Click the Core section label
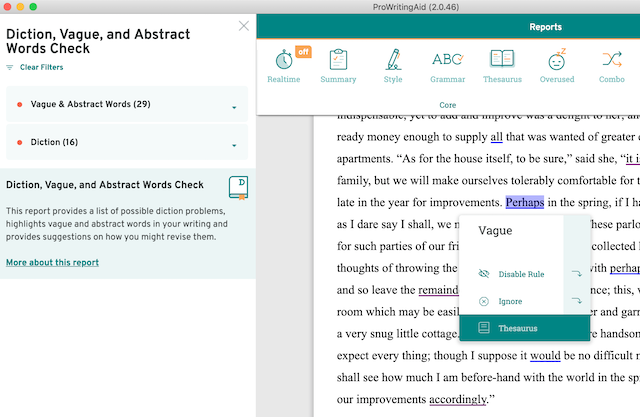640x417 pixels. (448, 105)
